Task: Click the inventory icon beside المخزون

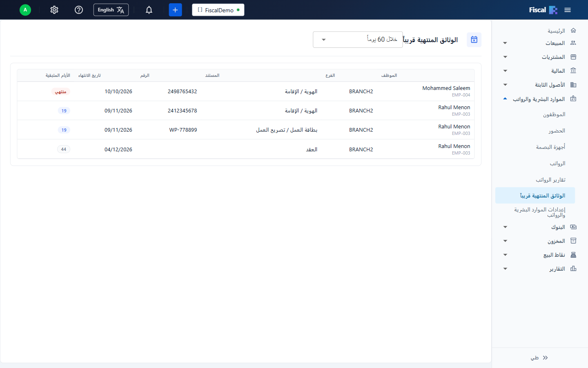Action: pyautogui.click(x=573, y=241)
